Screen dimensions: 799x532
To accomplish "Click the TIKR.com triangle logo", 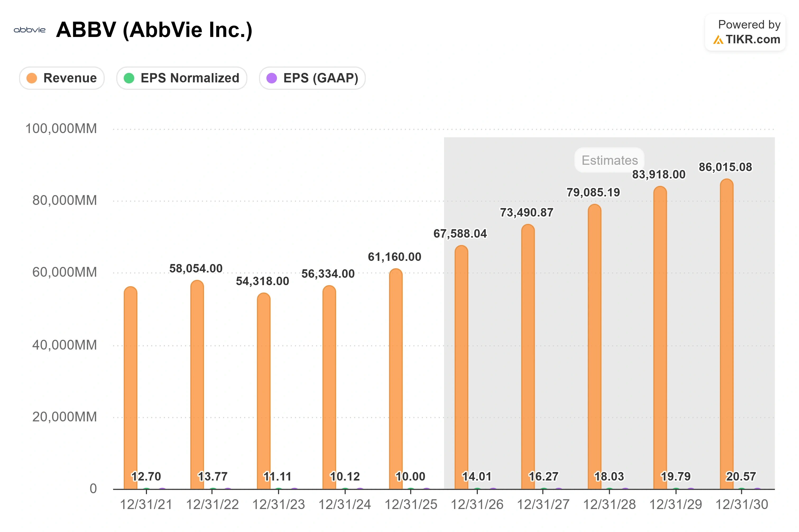I will [718, 40].
